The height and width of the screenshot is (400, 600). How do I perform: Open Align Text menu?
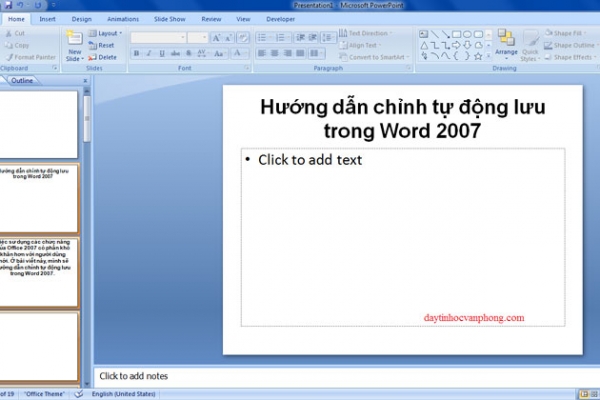(360, 45)
